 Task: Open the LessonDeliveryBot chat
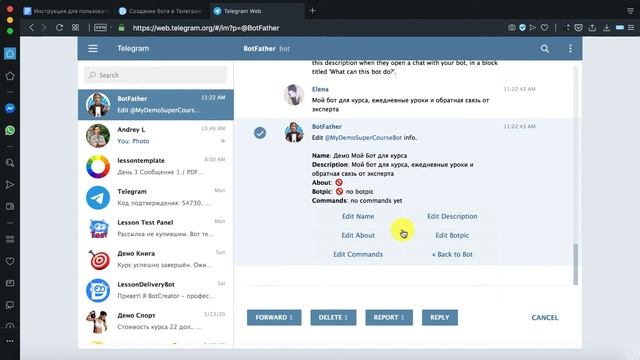point(156,291)
